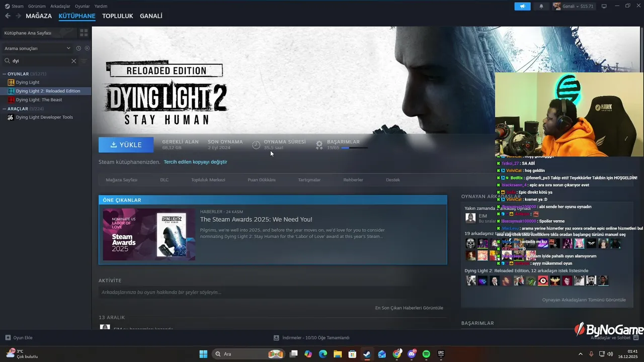The height and width of the screenshot is (362, 644).
Task: Open the Görünüm menu
Action: point(37,6)
